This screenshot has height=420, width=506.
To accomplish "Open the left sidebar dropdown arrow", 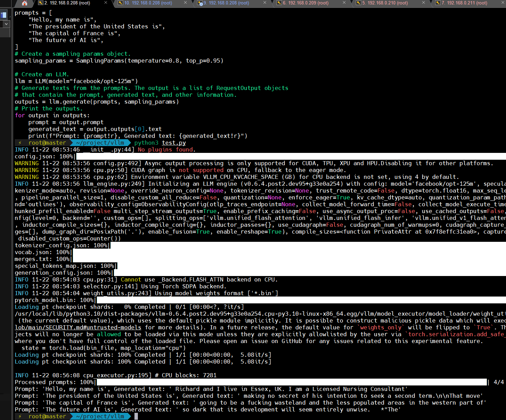I will point(6,24).
